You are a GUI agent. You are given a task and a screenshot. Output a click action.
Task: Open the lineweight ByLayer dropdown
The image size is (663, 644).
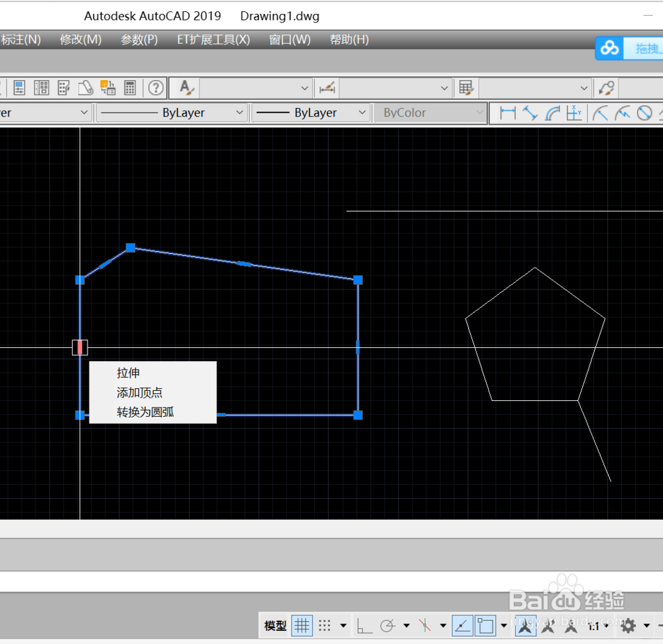tap(311, 113)
